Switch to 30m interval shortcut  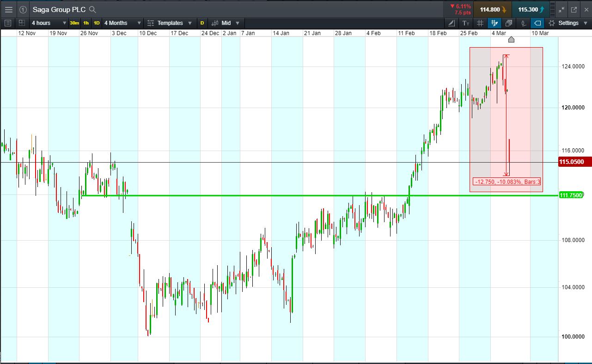[74, 23]
